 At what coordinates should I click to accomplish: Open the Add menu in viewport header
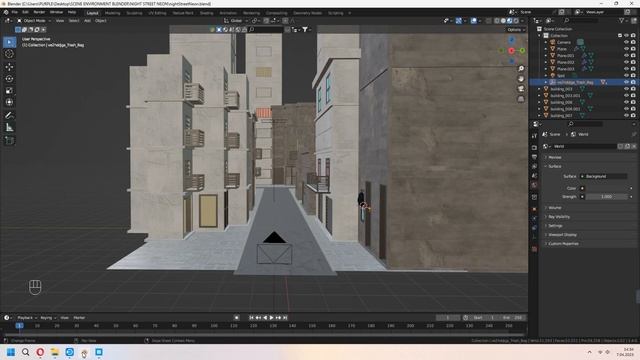(x=87, y=20)
